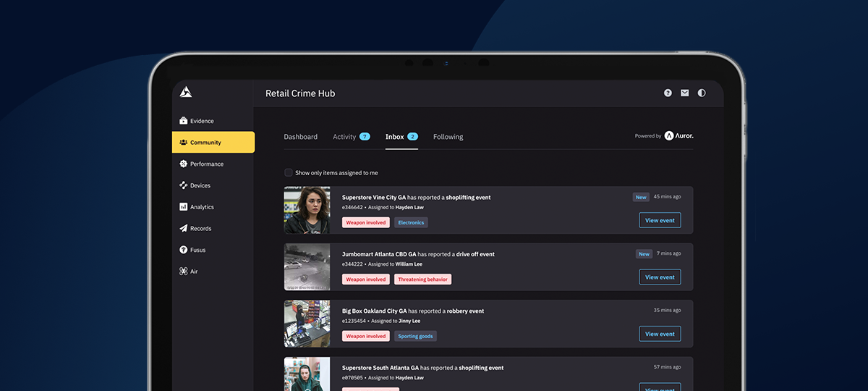Click Weapon involved tag on Jumbomart event

pyautogui.click(x=366, y=279)
